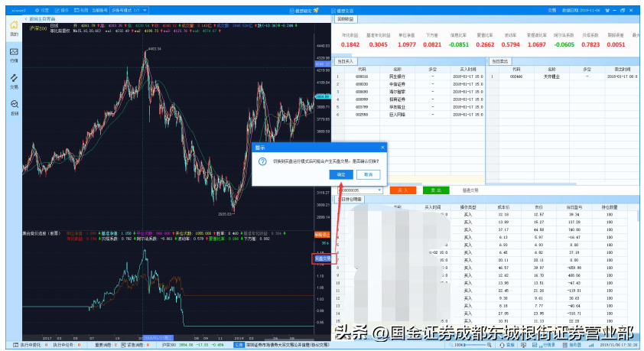644x351 pixels.
Task: Select the 巨人网络 row in 当日买入
Action: coord(409,115)
